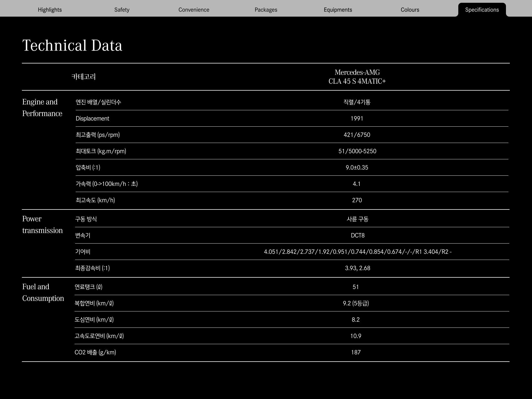This screenshot has width=532, height=399.
Task: Click the Displacement row label
Action: [92, 119]
